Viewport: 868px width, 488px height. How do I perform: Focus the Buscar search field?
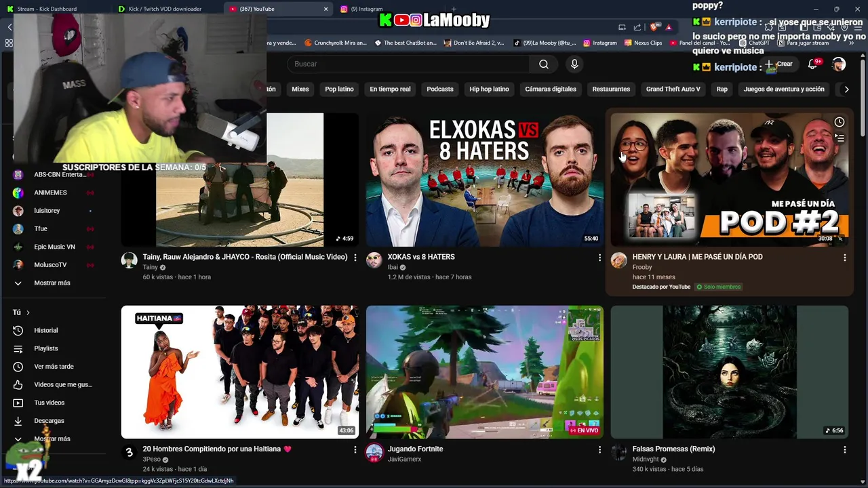pos(409,64)
